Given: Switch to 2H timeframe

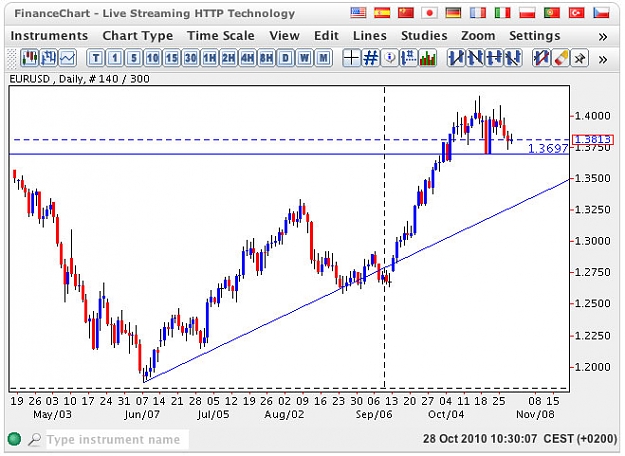Looking at the screenshot, I should (228, 58).
